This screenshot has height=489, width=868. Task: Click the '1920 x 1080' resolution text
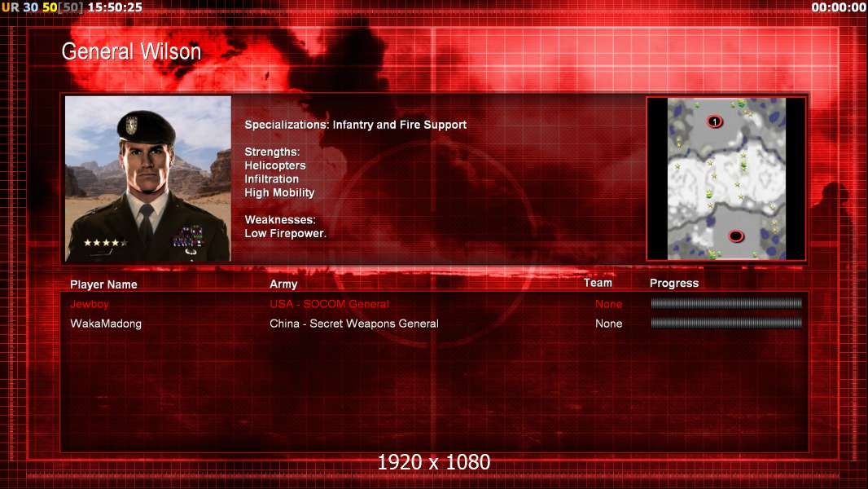(x=434, y=462)
